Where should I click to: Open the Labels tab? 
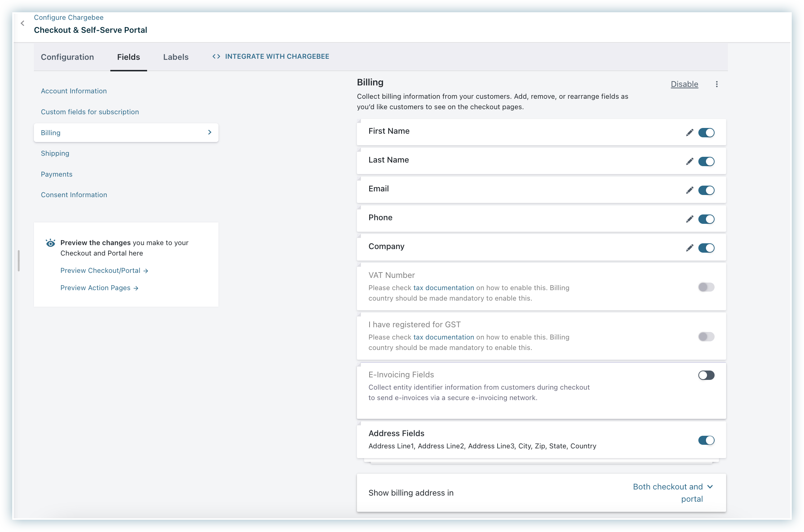[176, 57]
